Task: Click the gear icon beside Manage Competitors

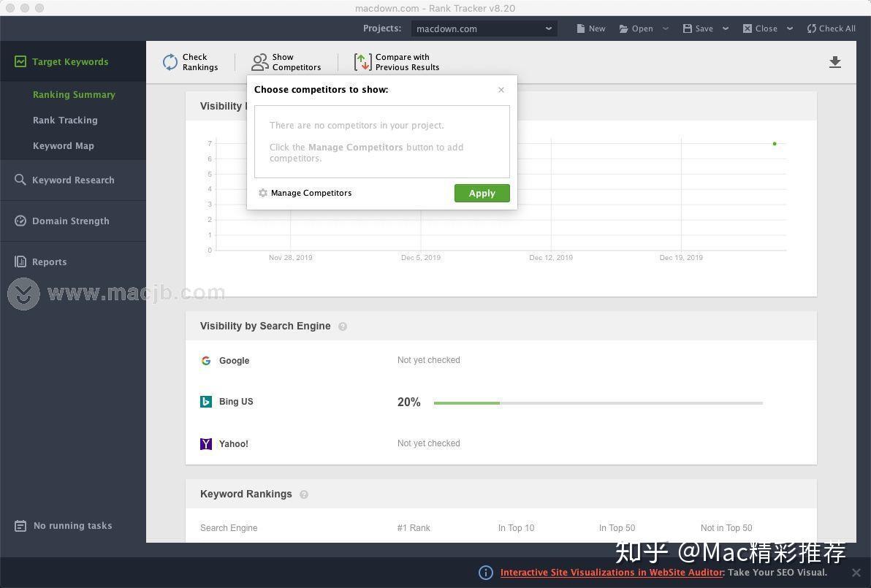Action: [263, 193]
